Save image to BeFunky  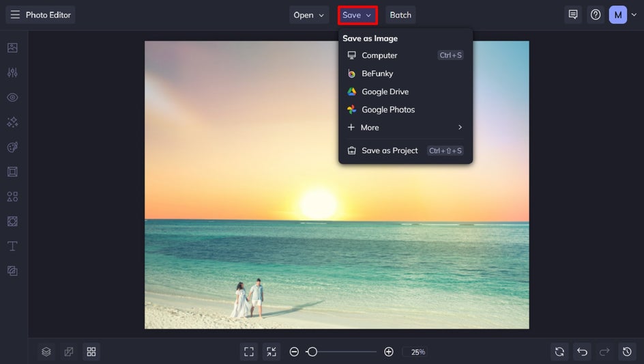coord(405,73)
